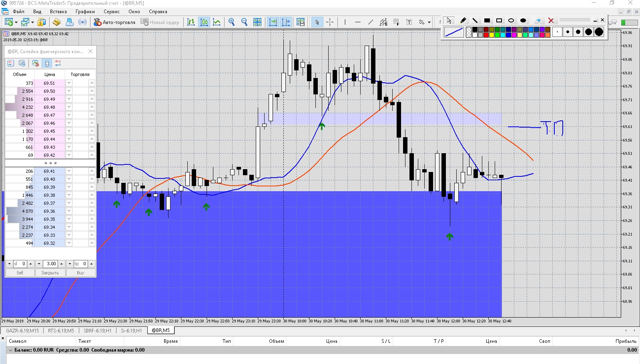Viewport: 640px width, 364px height.
Task: Zoom out on the chart
Action: click(244, 22)
